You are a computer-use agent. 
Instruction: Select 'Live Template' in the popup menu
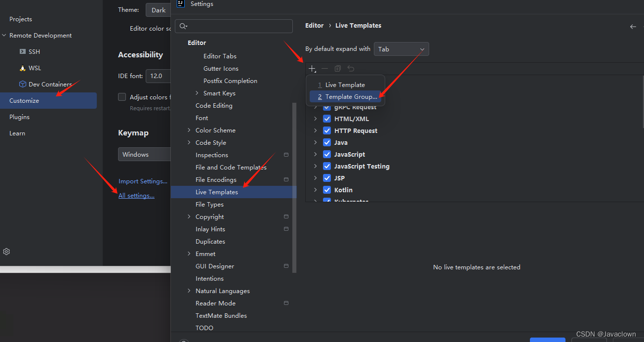(345, 85)
